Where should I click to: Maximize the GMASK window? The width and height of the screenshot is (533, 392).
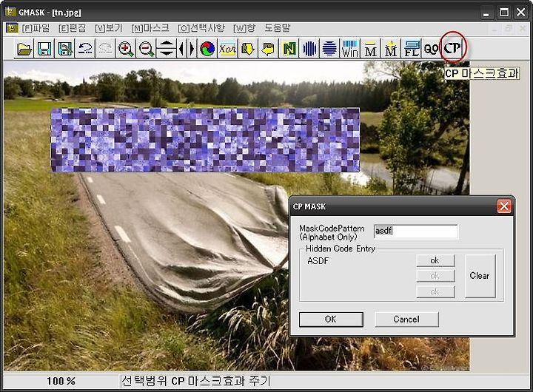click(x=504, y=13)
